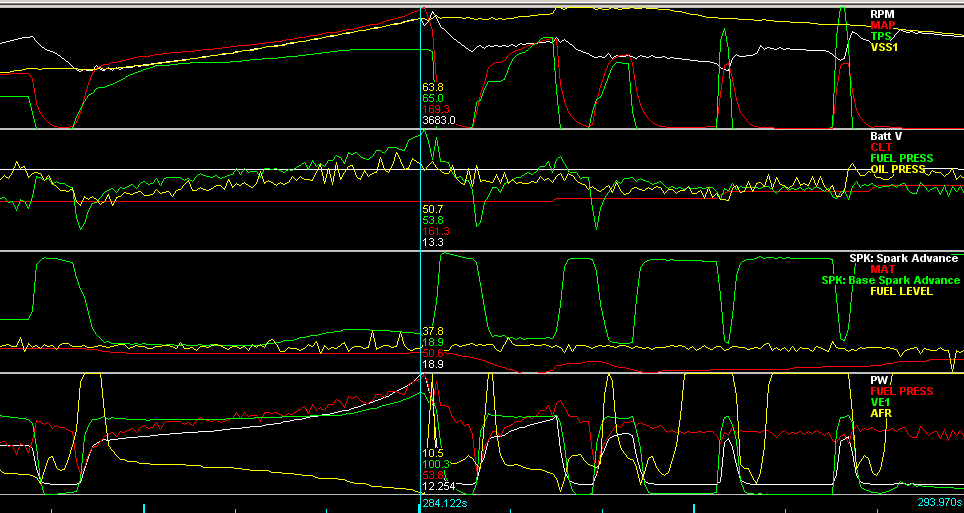The width and height of the screenshot is (964, 513).
Task: Click the yellow AFR legend label
Action: point(881,413)
